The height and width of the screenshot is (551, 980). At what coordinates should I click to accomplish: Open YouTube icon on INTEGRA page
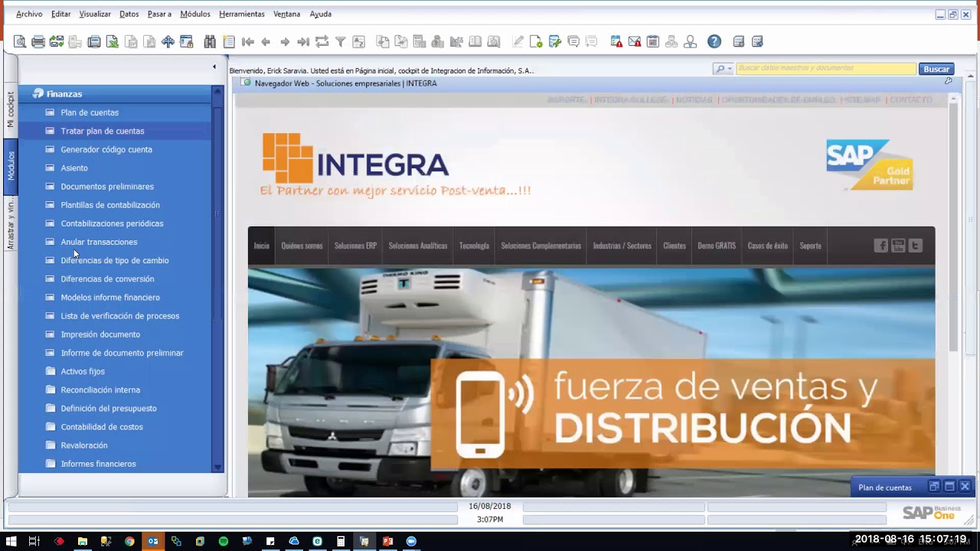coord(898,246)
